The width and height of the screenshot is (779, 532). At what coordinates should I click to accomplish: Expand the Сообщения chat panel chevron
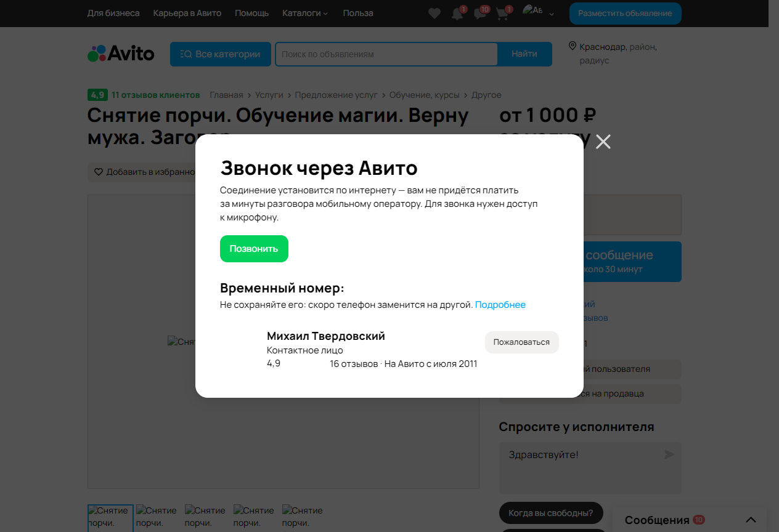tap(751, 520)
